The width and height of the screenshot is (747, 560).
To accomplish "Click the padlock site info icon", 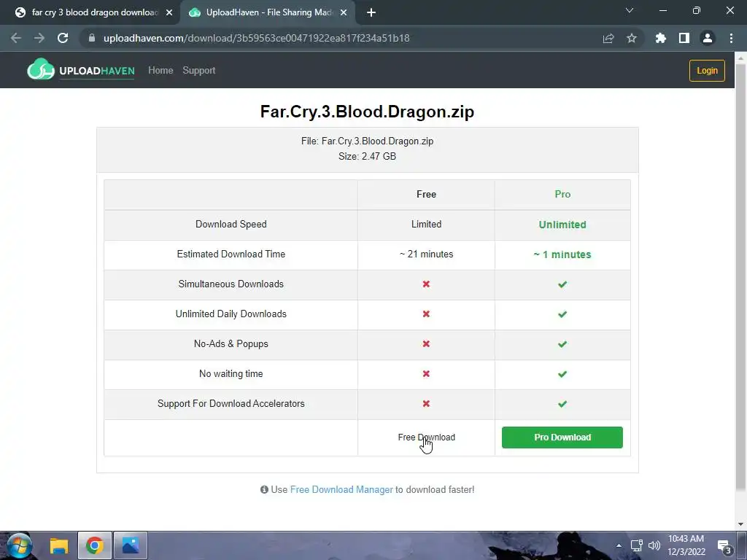I will click(92, 38).
